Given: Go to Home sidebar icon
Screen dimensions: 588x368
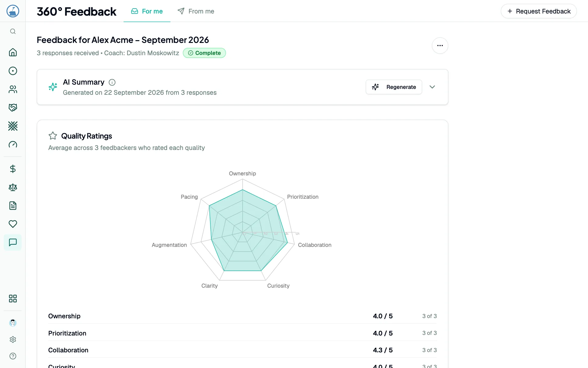Looking at the screenshot, I should [13, 52].
